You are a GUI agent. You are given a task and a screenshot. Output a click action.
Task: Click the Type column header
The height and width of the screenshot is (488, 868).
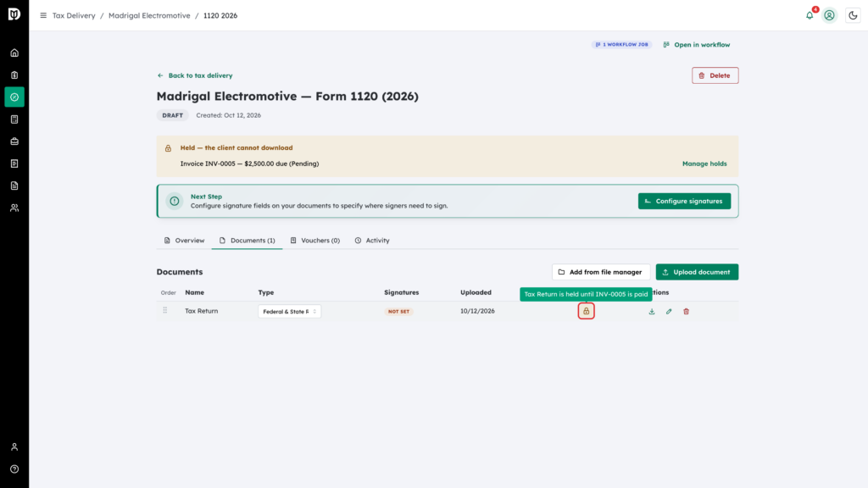tap(265, 292)
